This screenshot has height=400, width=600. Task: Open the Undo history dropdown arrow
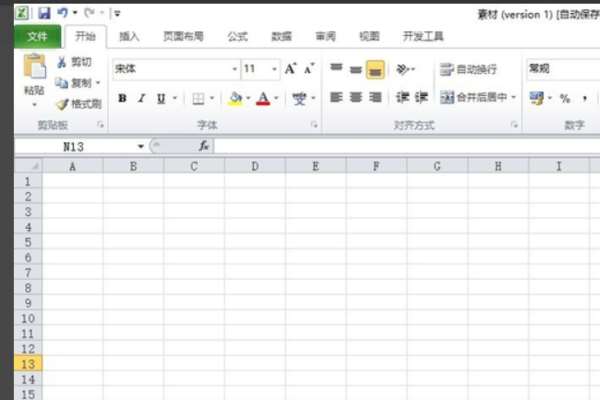[75, 13]
